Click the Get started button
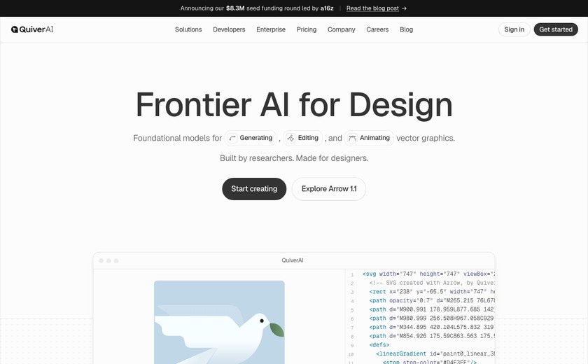 coord(556,29)
